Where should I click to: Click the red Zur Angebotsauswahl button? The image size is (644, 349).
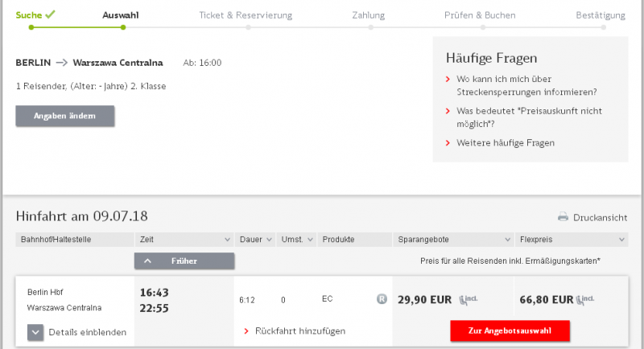tap(510, 331)
